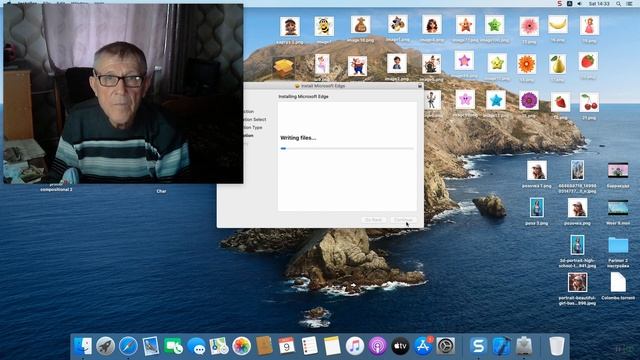Select the yellow smiling star image
The width and height of the screenshot is (640, 360).
(497, 63)
